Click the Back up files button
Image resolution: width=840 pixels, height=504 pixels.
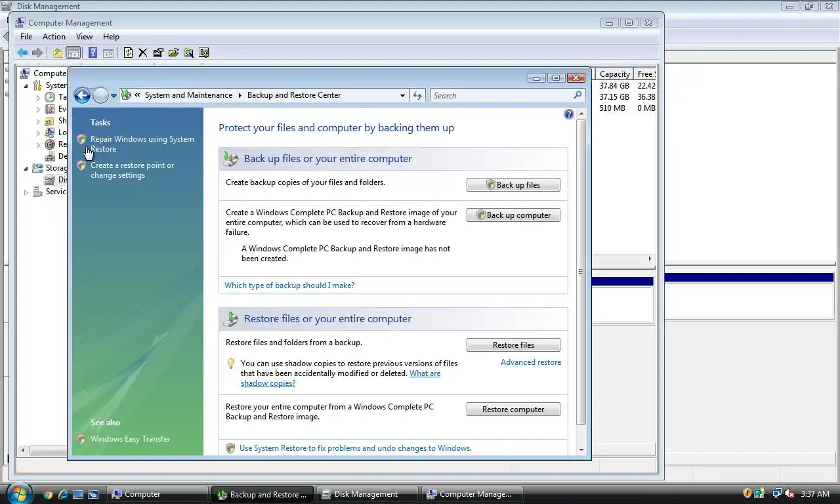coord(513,185)
